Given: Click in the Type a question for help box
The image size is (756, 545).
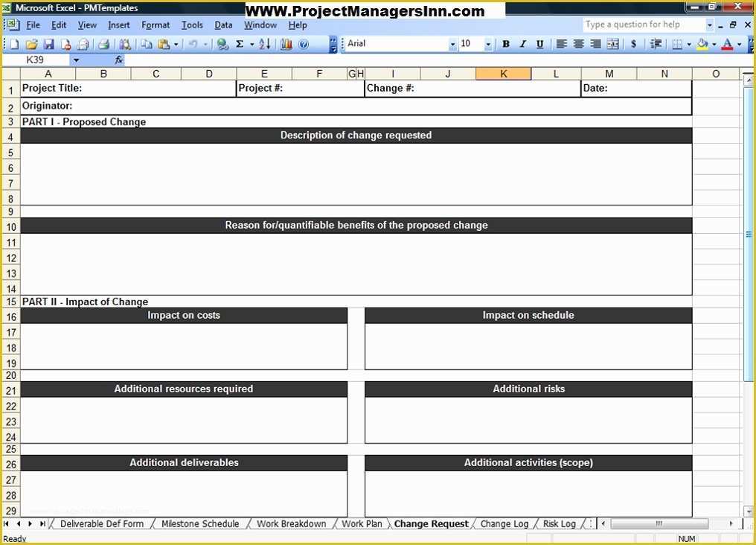Looking at the screenshot, I should click(x=643, y=25).
